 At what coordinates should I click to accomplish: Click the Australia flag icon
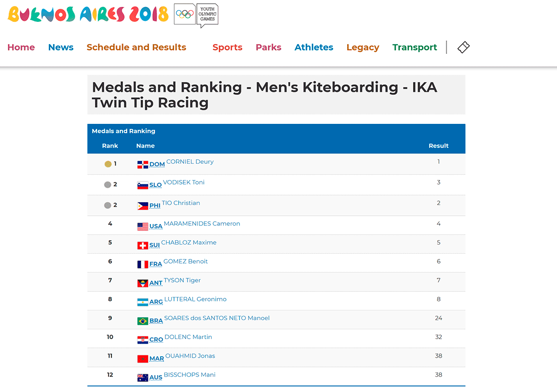142,378
